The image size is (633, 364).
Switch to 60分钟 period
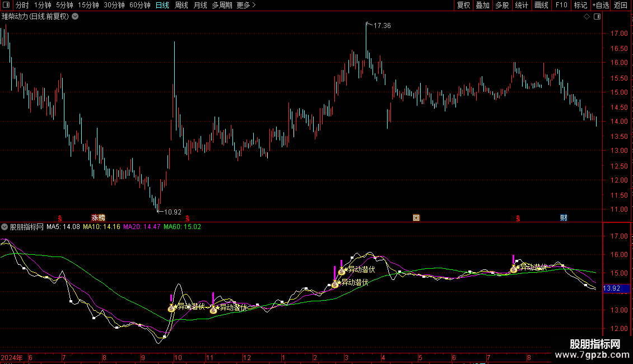[140, 5]
